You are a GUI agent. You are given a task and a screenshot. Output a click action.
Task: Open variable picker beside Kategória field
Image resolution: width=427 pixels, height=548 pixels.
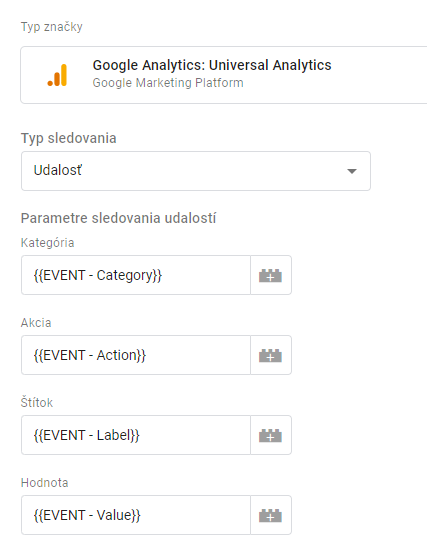click(x=271, y=275)
